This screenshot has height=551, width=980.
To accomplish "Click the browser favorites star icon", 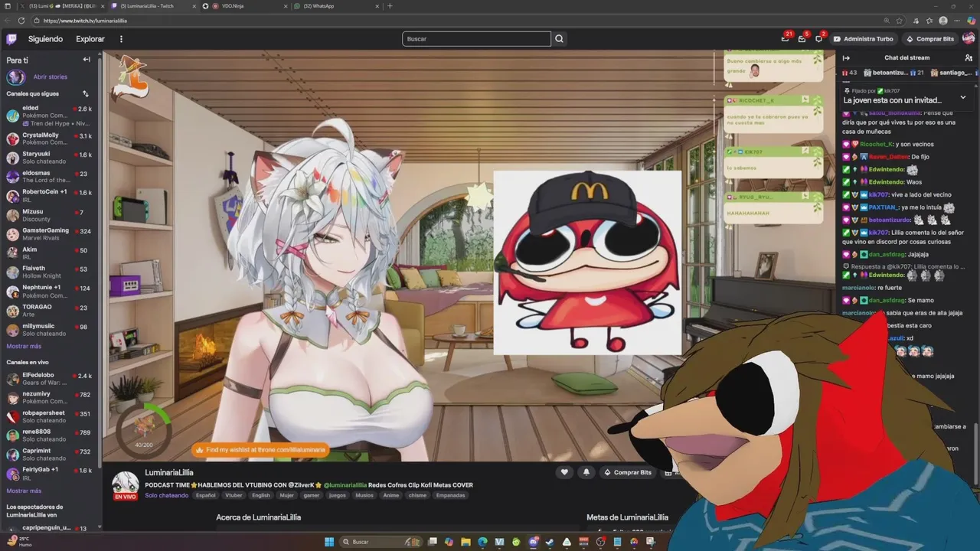I will pos(900,21).
